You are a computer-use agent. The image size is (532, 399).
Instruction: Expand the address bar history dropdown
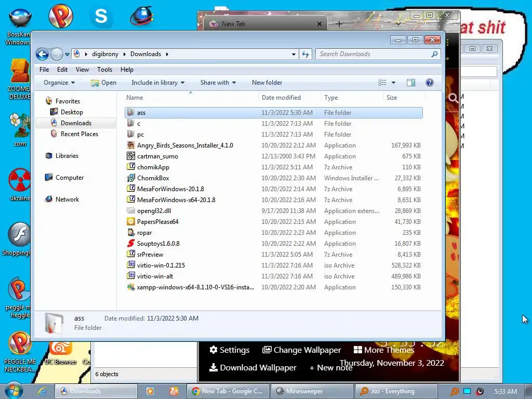tap(294, 54)
